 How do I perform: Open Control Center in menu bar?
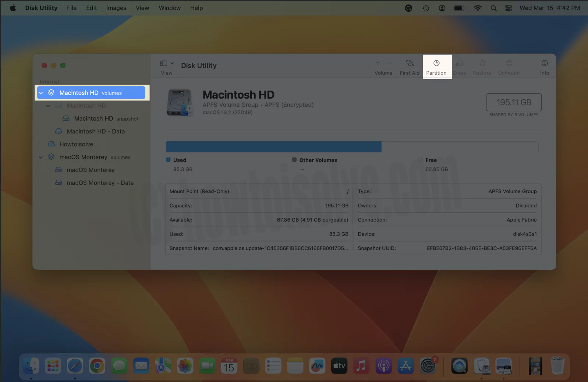[509, 8]
